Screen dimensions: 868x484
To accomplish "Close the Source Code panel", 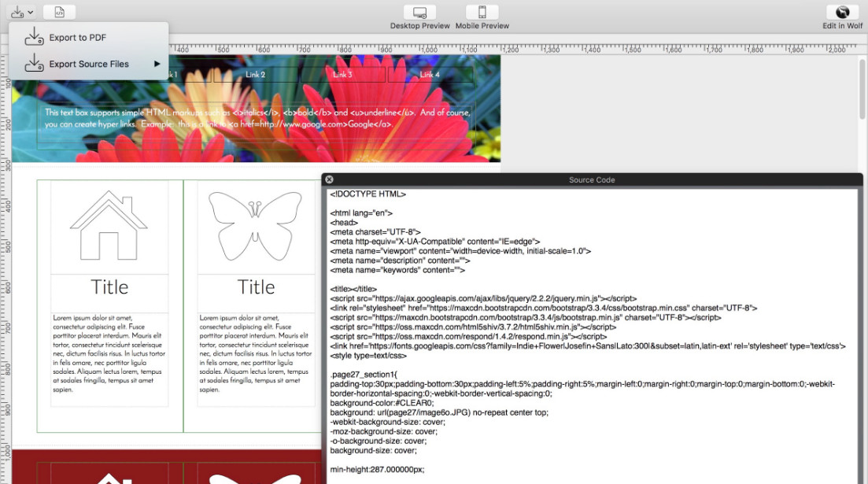I will 330,179.
